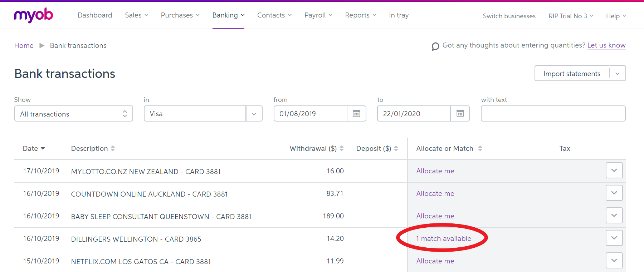Click Import statements button

(572, 74)
